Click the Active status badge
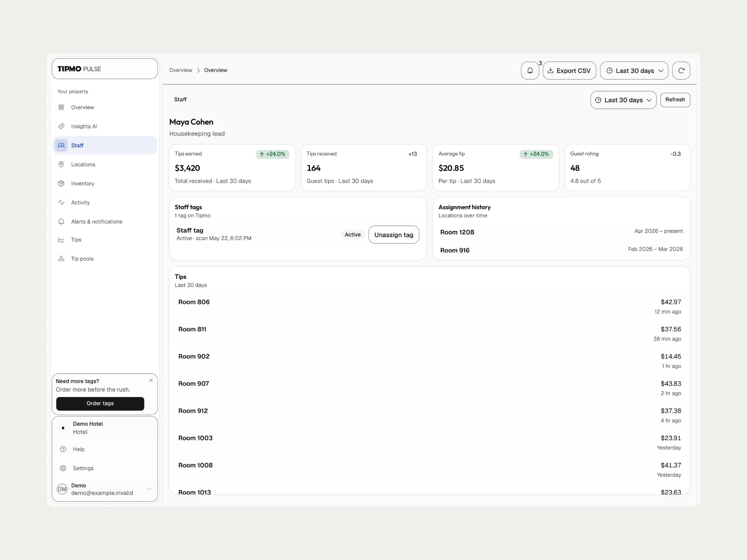 (352, 235)
